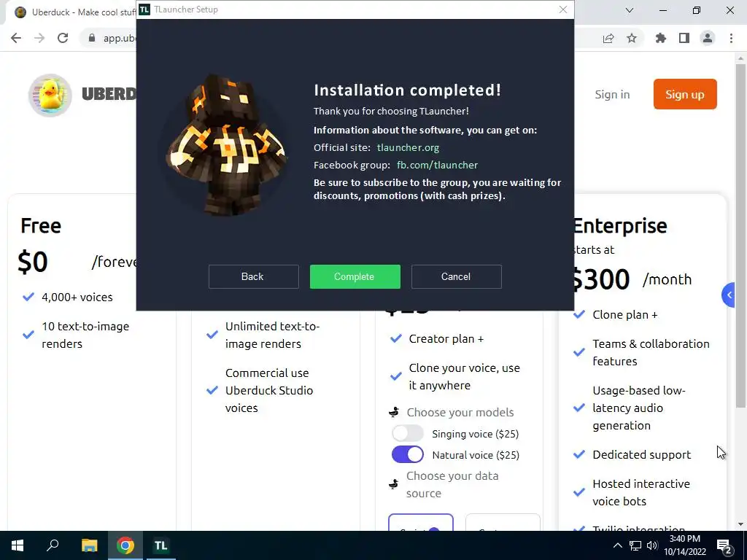Go back in Chrome browser
The height and width of the screenshot is (560, 747).
[x=16, y=38]
